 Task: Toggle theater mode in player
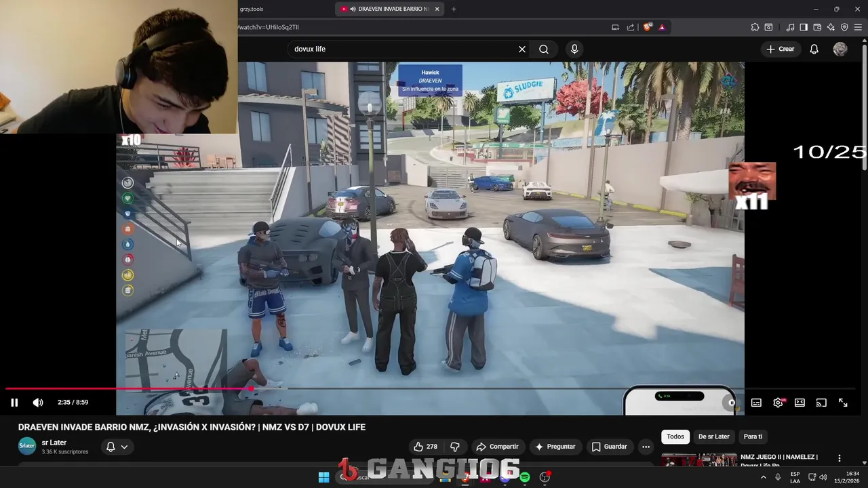click(x=800, y=403)
